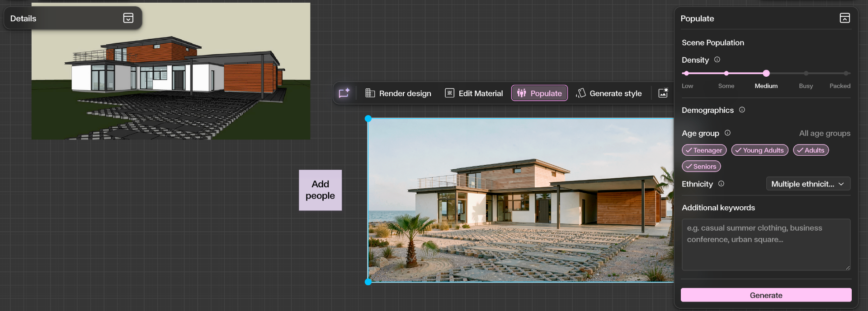The width and height of the screenshot is (868, 311).
Task: Toggle the Young Adults age chip
Action: coord(759,150)
